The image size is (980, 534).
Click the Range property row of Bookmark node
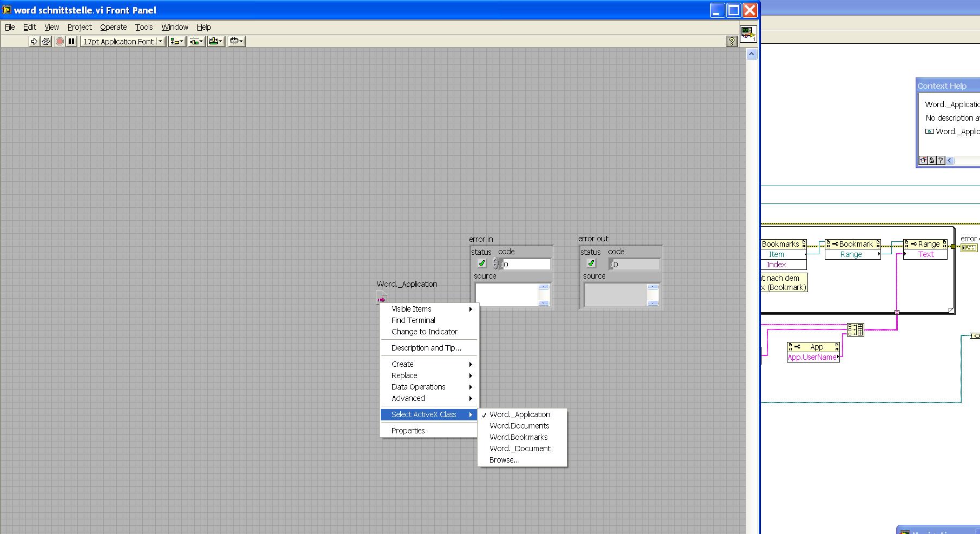pos(852,254)
